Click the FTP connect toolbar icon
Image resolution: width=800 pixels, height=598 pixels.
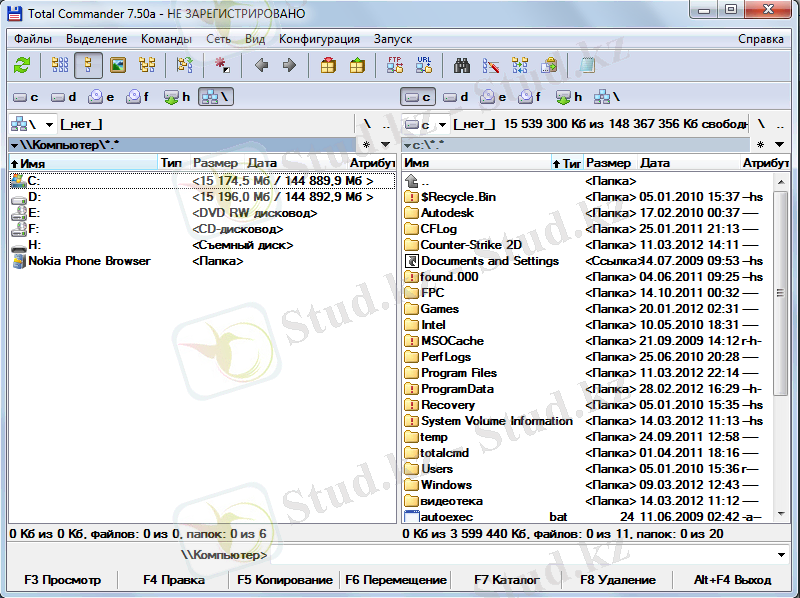395,66
